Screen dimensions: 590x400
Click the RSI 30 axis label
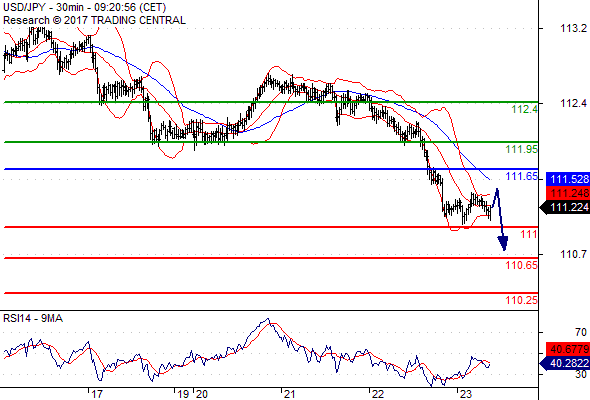tap(581, 374)
